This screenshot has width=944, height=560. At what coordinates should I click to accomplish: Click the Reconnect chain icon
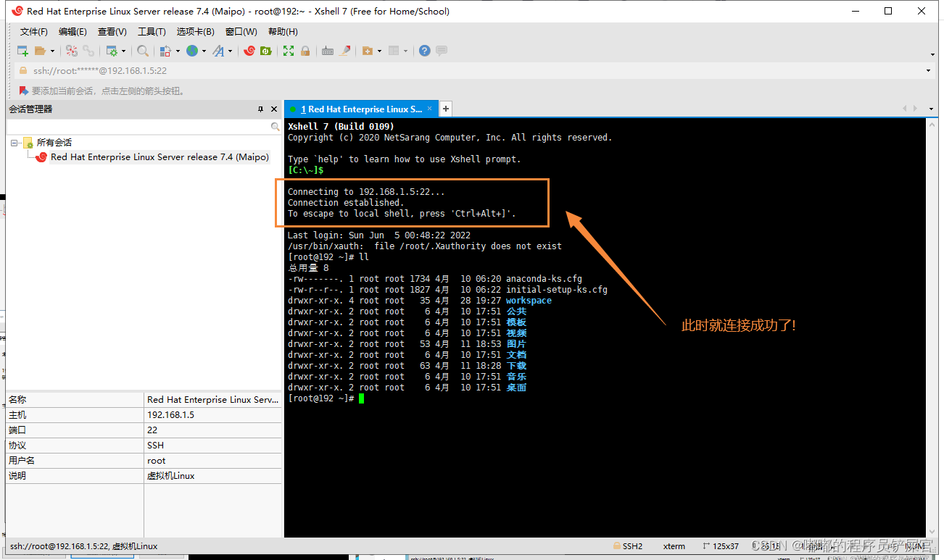88,51
